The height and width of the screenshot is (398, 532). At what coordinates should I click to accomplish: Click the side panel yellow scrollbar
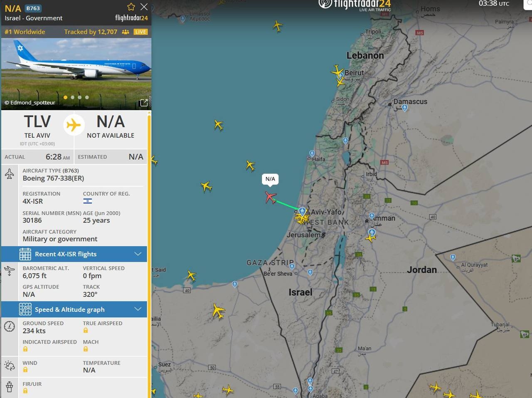(149, 254)
